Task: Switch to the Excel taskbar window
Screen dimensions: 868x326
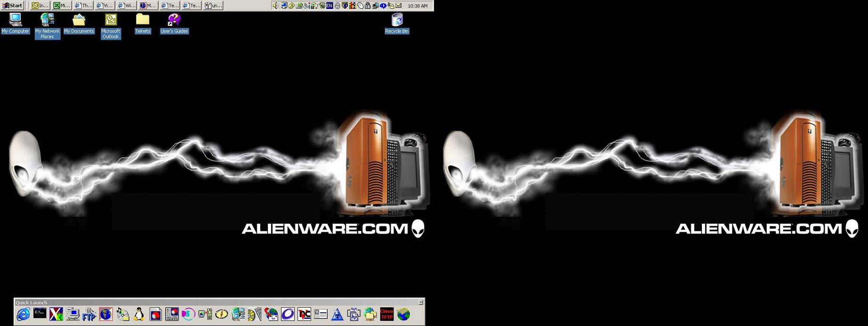Action: (61, 6)
